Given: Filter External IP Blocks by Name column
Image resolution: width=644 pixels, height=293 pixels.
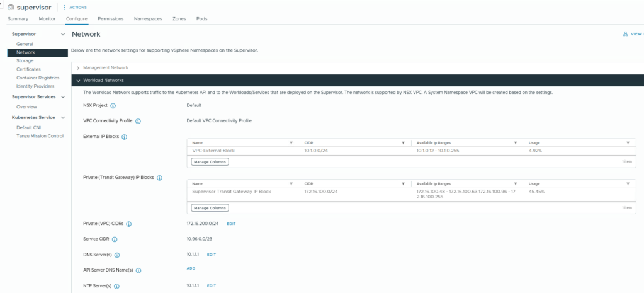Looking at the screenshot, I should (x=291, y=143).
